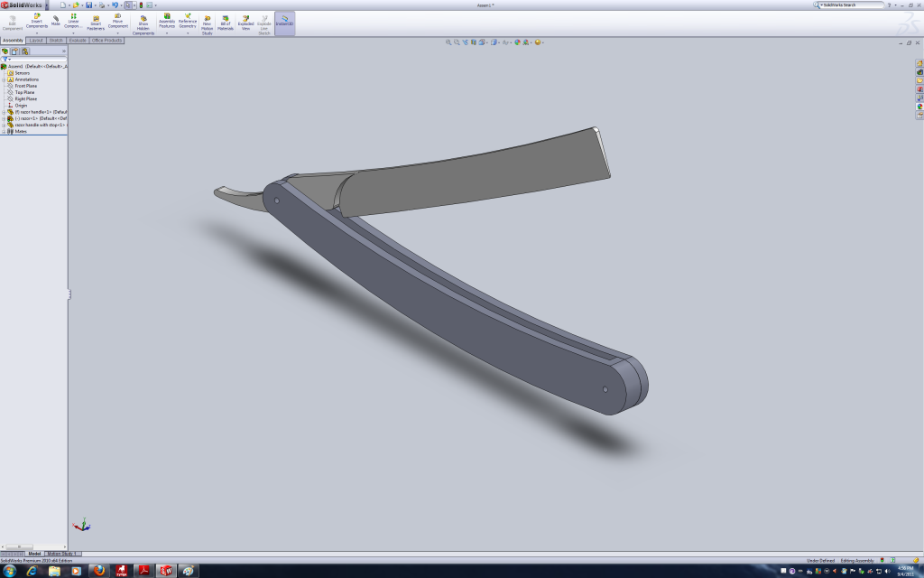Open Reference Geometry tool

click(188, 22)
